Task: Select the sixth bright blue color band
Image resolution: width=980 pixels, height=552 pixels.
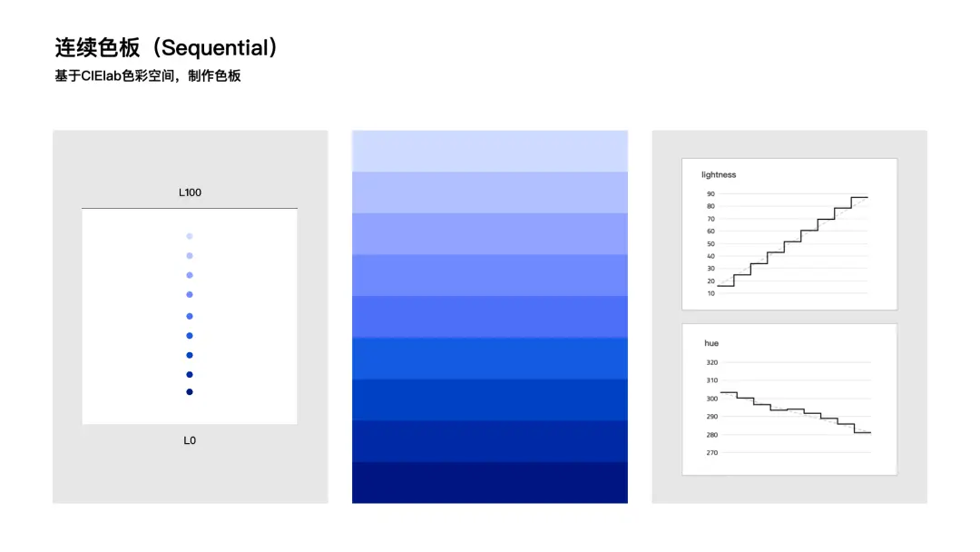Action: (489, 359)
